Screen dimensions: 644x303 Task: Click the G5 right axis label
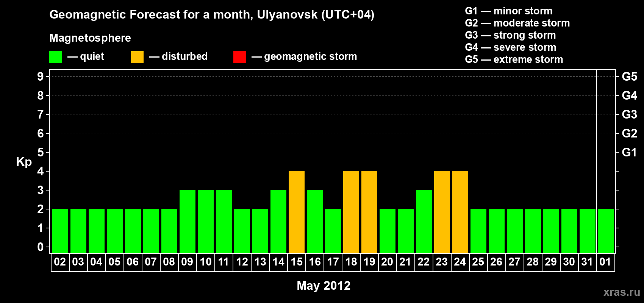click(x=630, y=77)
